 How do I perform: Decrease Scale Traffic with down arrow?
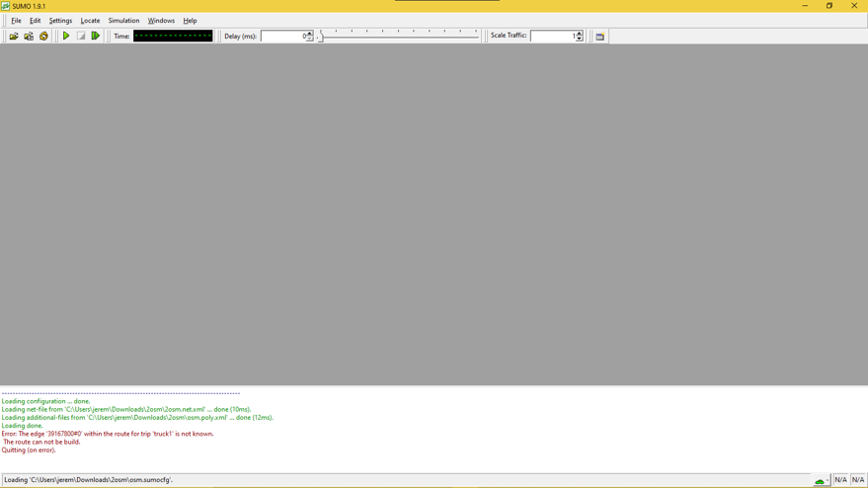pos(580,40)
